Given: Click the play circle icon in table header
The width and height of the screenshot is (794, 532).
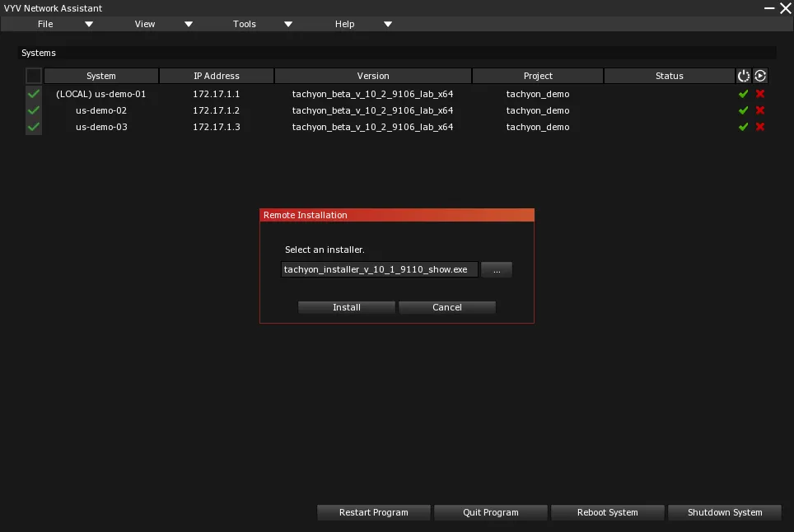Looking at the screenshot, I should click(x=760, y=76).
